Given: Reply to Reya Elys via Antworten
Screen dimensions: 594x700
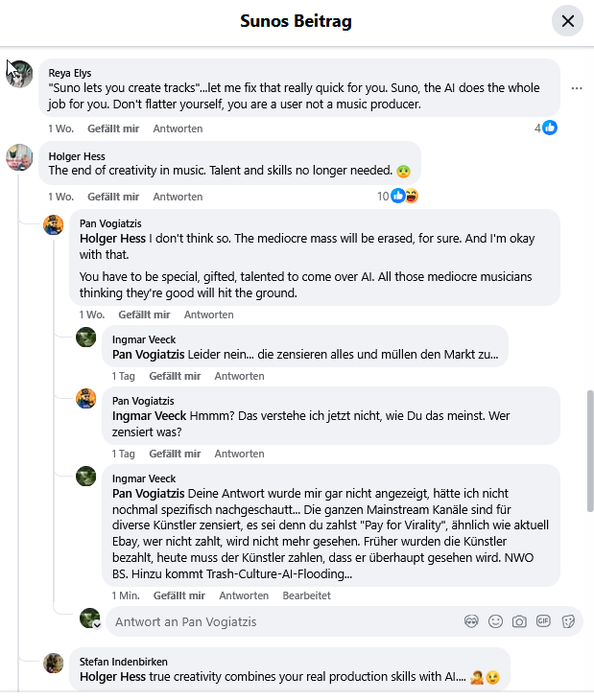Looking at the screenshot, I should coord(178,128).
